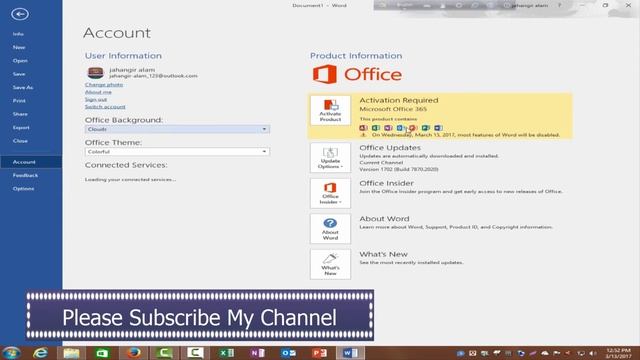Click the volume icon in system tray
The image size is (640, 360).
[593, 353]
